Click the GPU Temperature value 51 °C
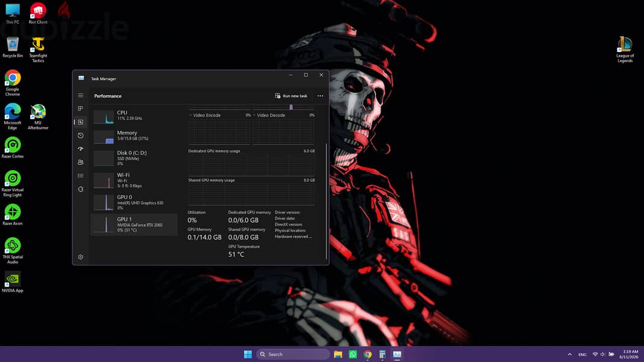This screenshot has height=362, width=644. [236, 255]
